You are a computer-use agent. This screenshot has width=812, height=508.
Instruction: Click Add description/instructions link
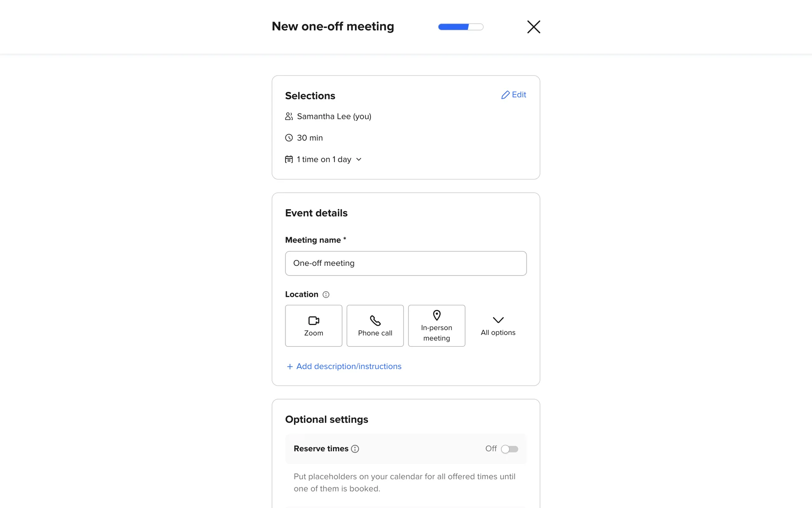coord(348,367)
